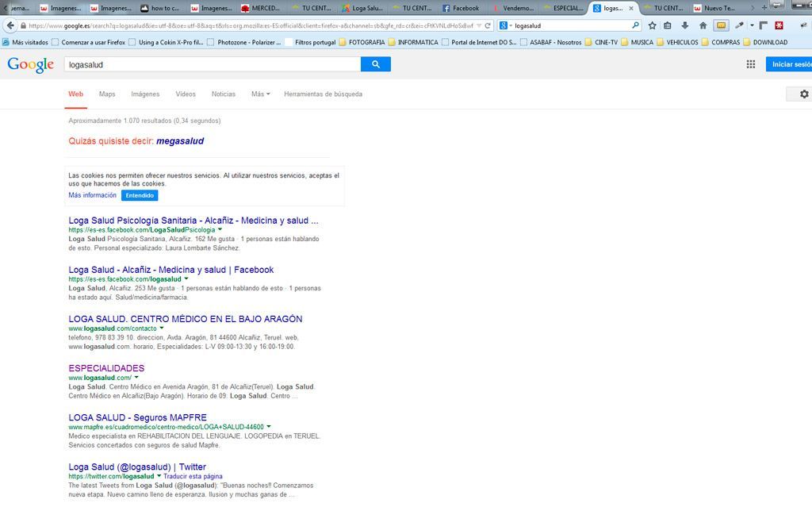Open search engine dropdown next to Google icon
The width and height of the screenshot is (812, 507).
coord(511,25)
